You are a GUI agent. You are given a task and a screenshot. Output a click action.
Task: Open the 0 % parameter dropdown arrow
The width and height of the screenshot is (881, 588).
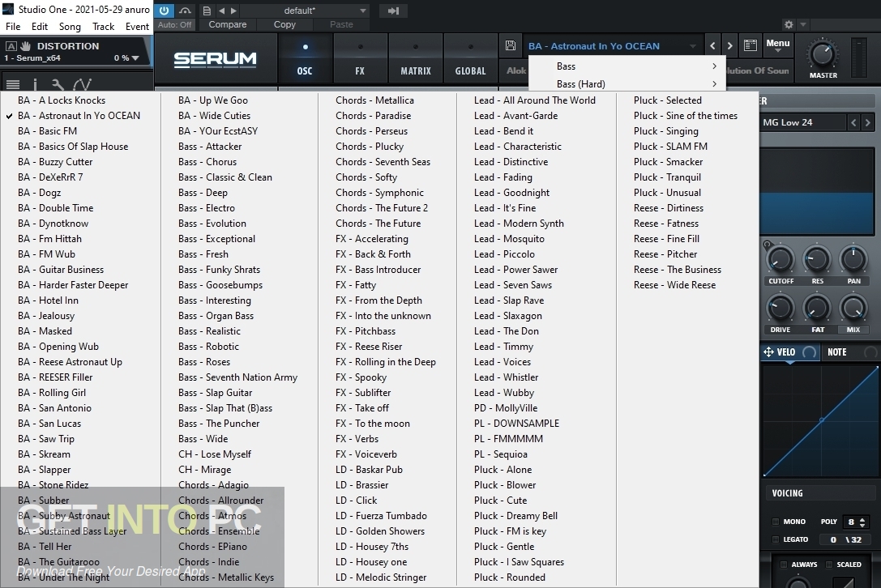[135, 58]
